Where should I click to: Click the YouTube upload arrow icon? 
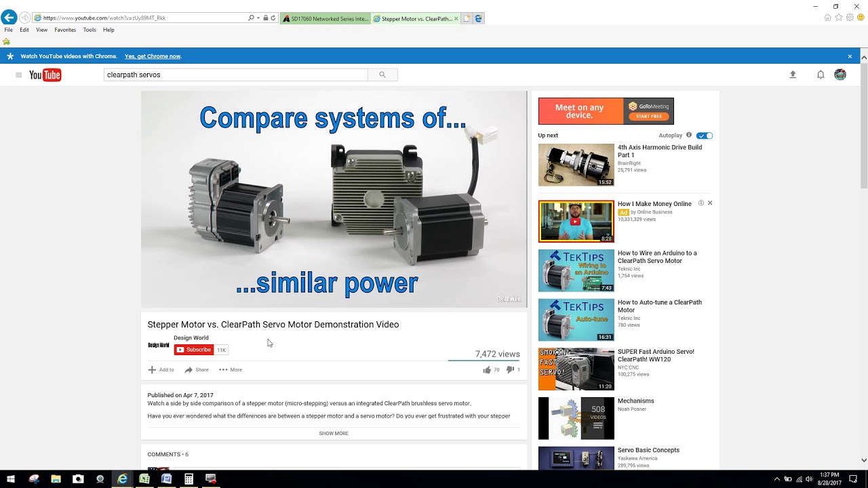pyautogui.click(x=793, y=75)
